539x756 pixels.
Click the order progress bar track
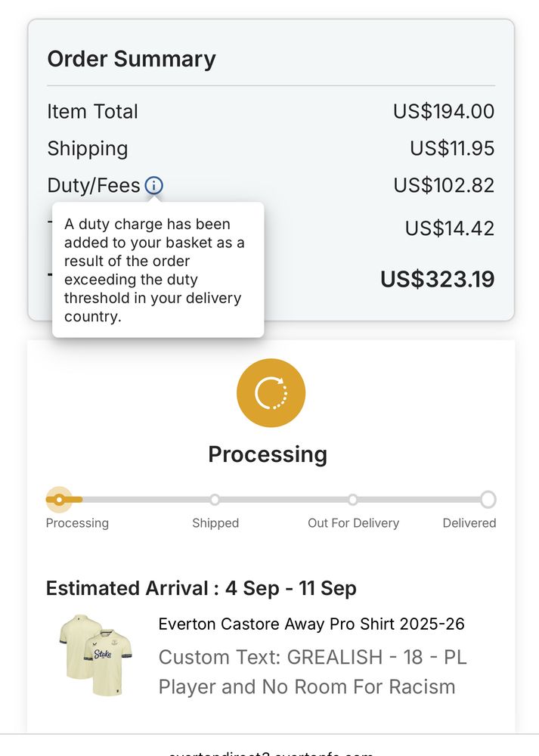point(283,500)
